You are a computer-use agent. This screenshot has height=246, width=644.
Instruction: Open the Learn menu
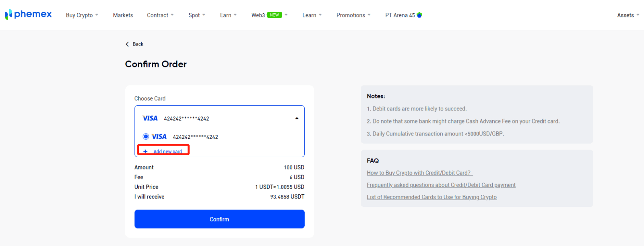(x=312, y=15)
